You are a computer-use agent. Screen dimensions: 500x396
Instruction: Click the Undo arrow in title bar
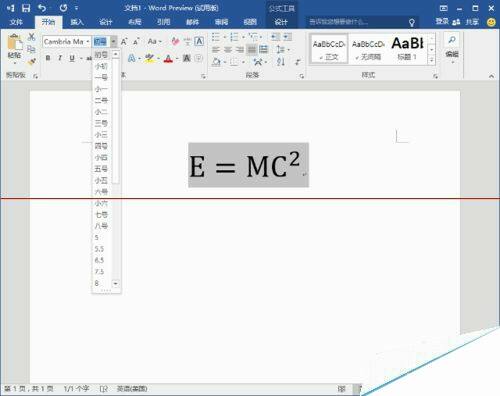pyautogui.click(x=42, y=8)
